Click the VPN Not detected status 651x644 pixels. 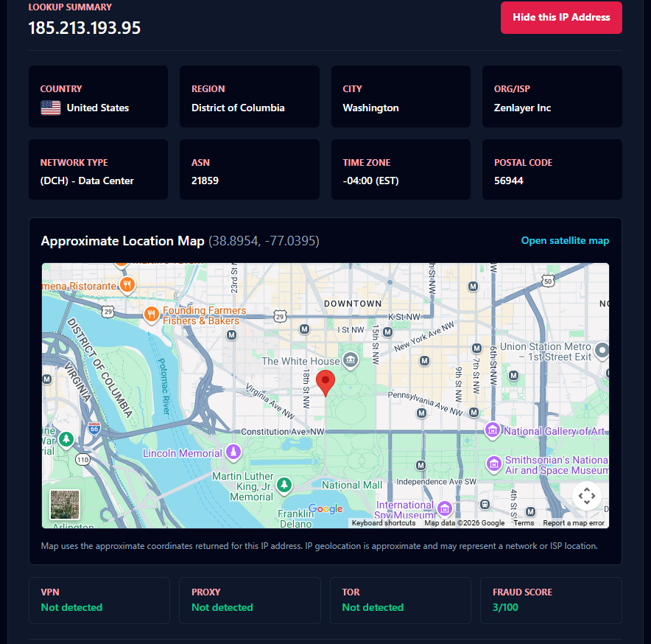coord(71,607)
